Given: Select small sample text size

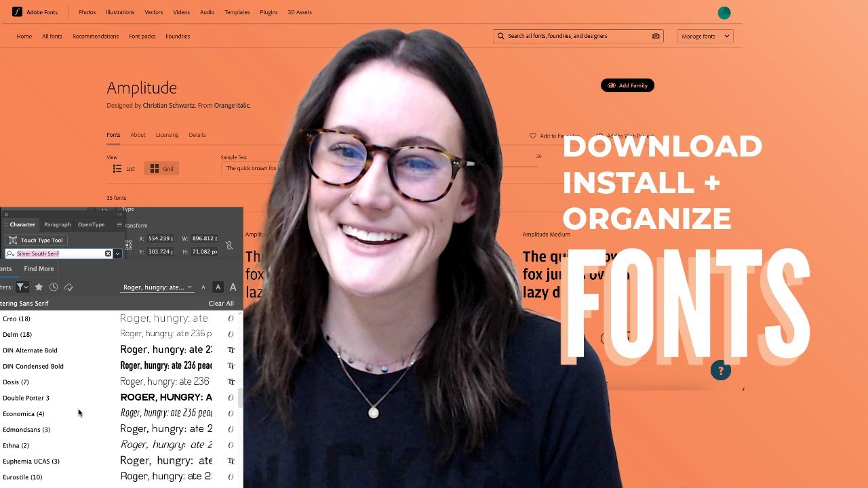Looking at the screenshot, I should coord(203,287).
